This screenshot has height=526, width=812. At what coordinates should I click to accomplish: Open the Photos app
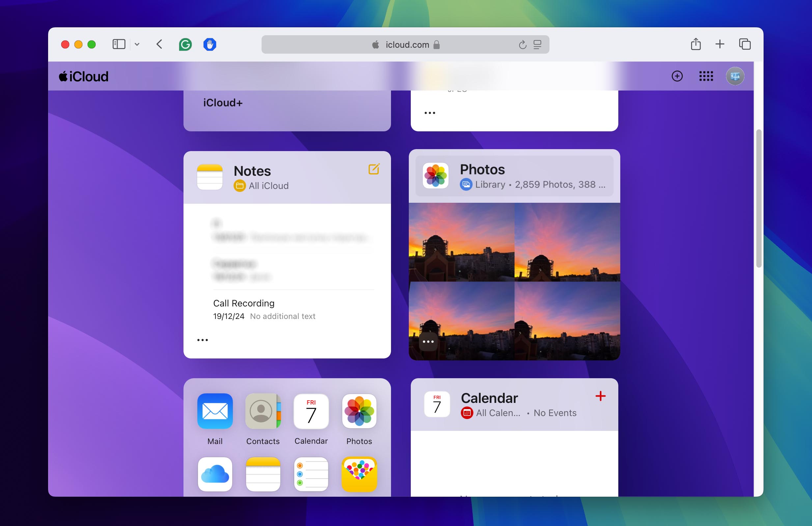pyautogui.click(x=482, y=169)
